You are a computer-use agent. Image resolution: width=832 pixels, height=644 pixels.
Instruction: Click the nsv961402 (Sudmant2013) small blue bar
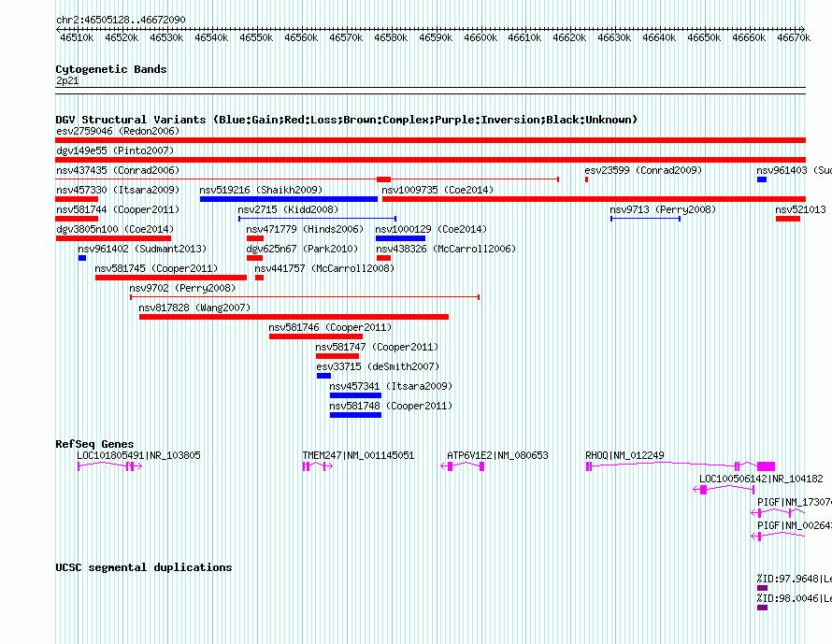click(82, 258)
